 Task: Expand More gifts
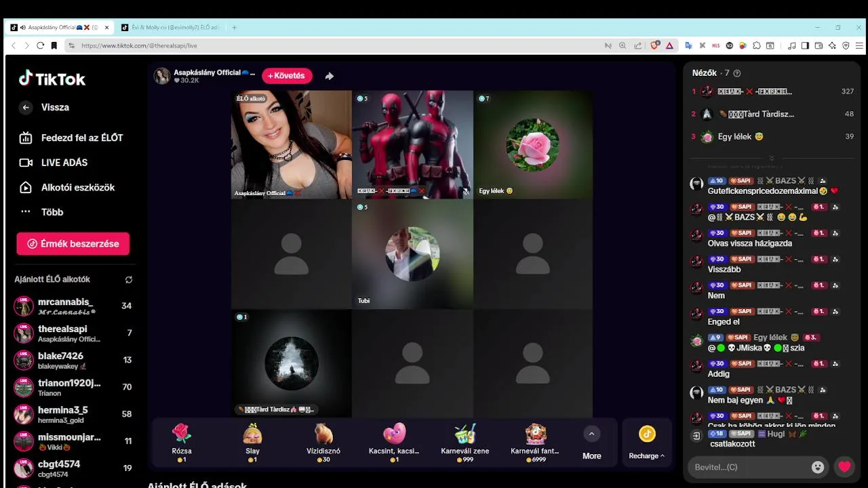(x=591, y=443)
